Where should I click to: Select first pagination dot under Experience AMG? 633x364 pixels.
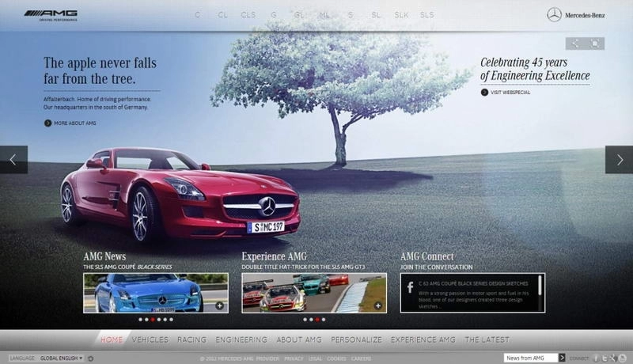[x=305, y=320]
